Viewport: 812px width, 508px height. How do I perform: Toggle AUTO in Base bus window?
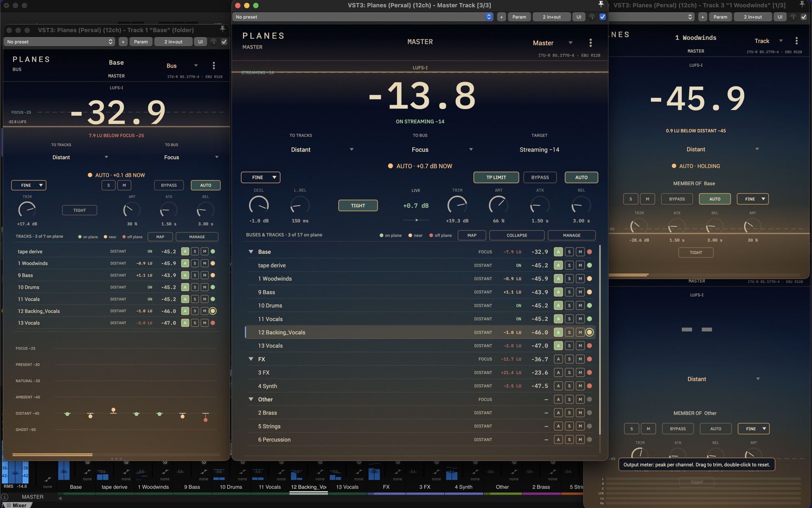click(x=205, y=185)
